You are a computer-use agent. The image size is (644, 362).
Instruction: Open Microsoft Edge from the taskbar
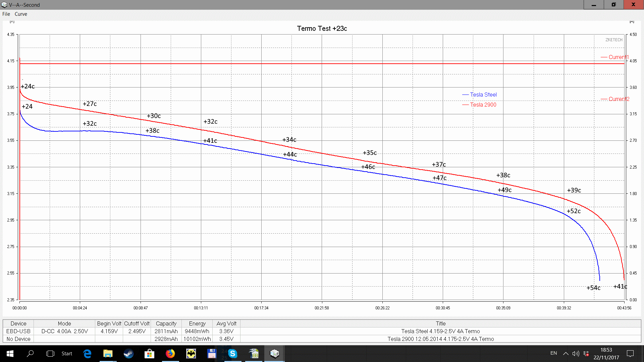pos(87,354)
